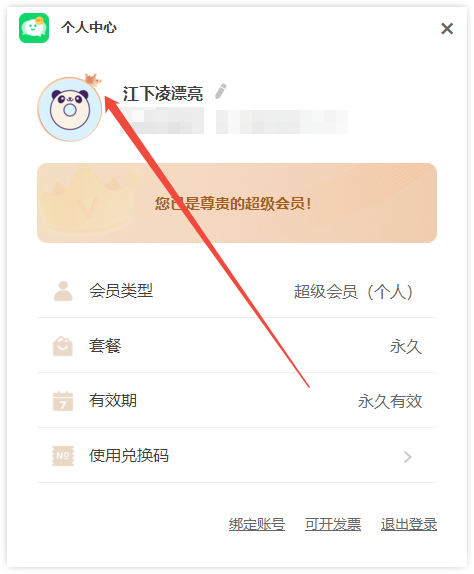Click the green chat app logo icon

pyautogui.click(x=34, y=28)
